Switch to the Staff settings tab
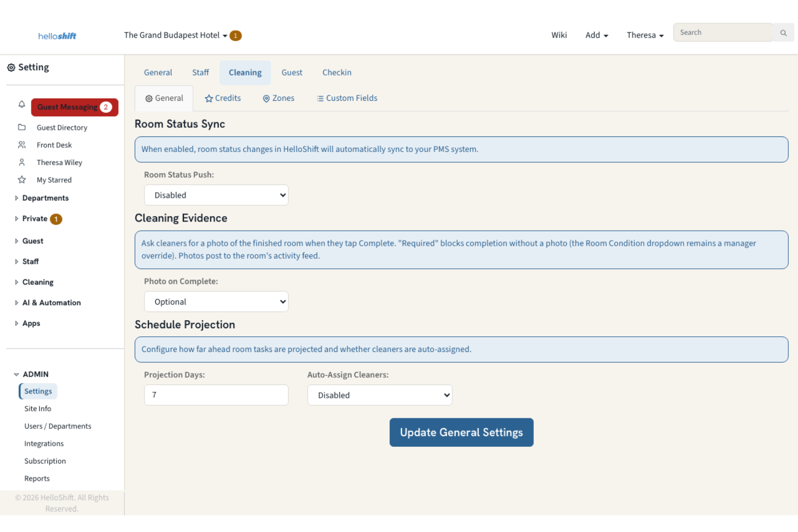This screenshot has width=798, height=532. coord(201,73)
